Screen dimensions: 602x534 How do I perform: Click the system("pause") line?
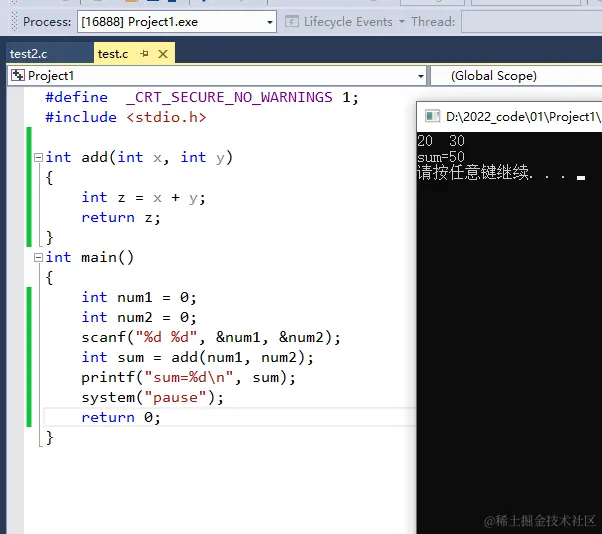click(x=152, y=397)
